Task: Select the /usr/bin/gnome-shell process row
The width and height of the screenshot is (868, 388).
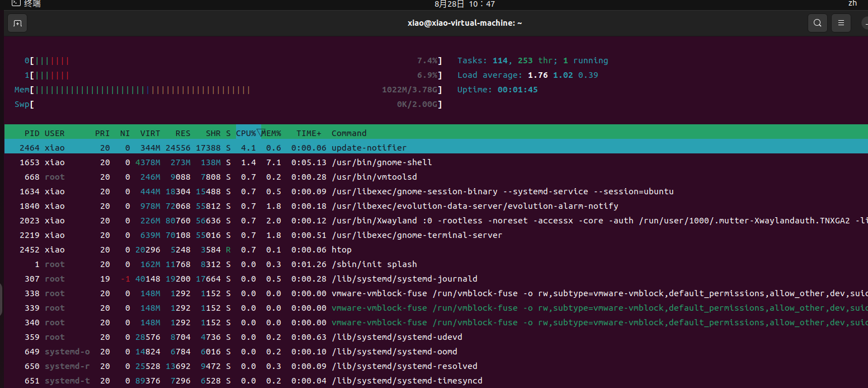Action: coord(381,162)
